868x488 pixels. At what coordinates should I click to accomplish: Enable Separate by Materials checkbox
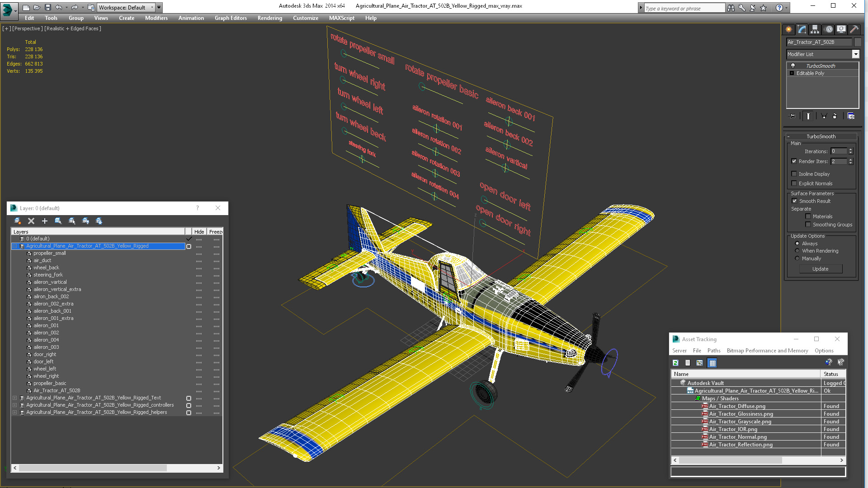click(x=808, y=216)
